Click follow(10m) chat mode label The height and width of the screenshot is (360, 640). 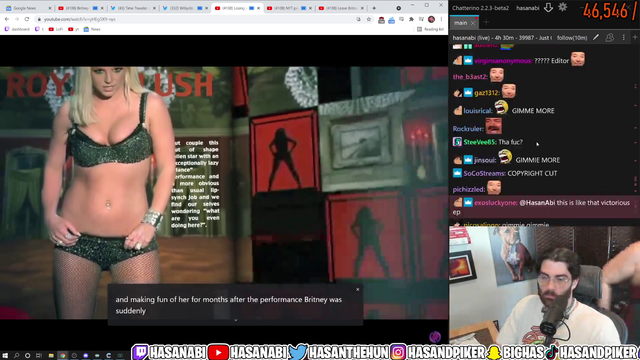572,38
